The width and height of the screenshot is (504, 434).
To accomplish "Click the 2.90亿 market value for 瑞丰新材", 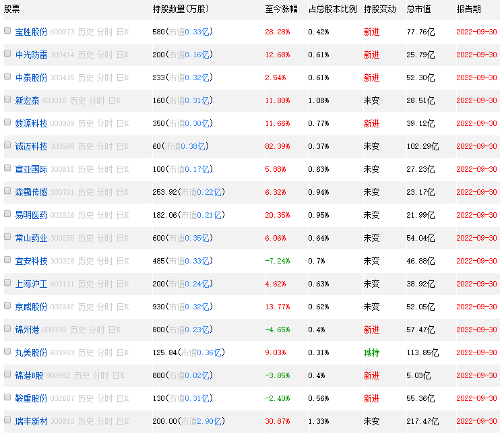I will click(x=210, y=421).
